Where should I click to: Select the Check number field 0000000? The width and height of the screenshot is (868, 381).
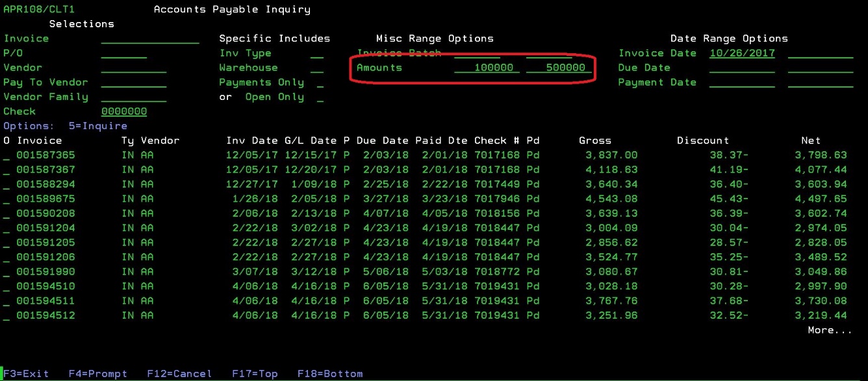(x=123, y=112)
